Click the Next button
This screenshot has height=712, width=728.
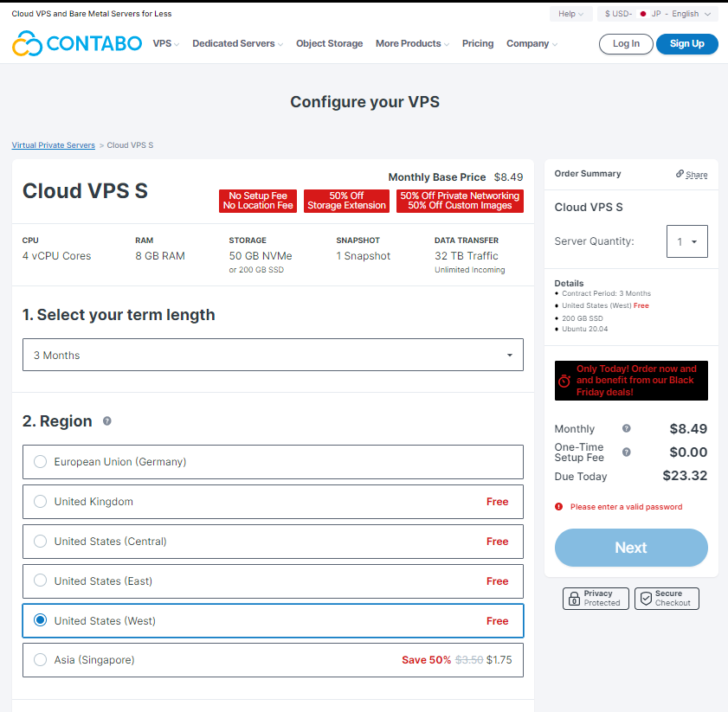(x=631, y=548)
